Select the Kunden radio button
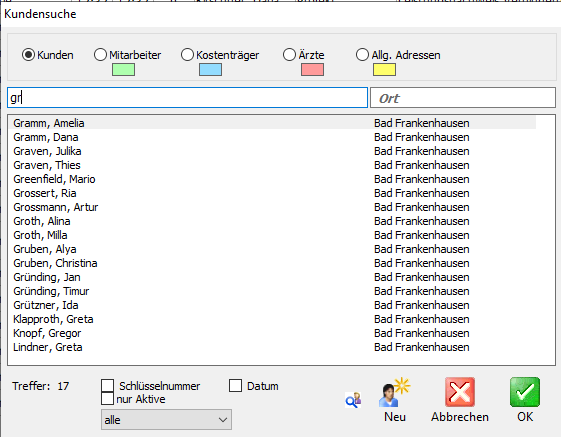561x437 pixels. click(28, 55)
